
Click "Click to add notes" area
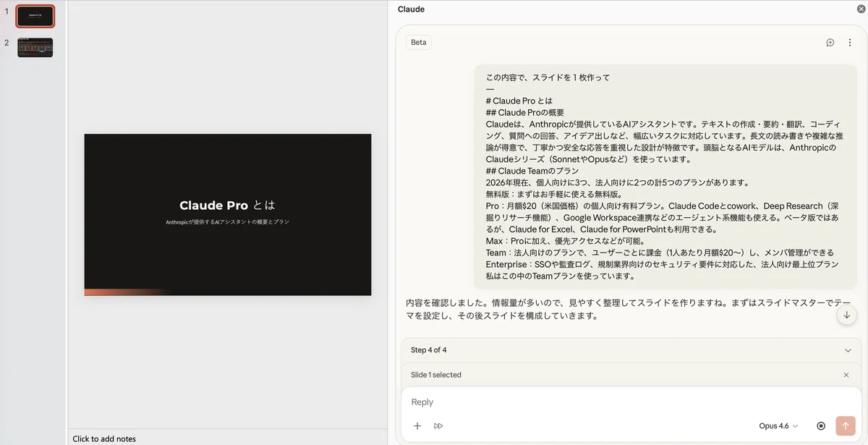(x=104, y=438)
